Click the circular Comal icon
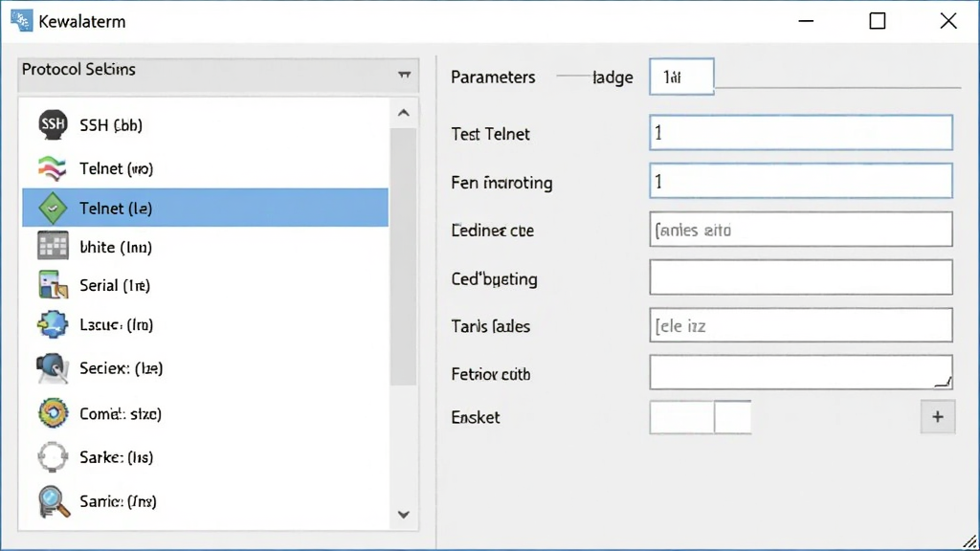 click(x=53, y=413)
